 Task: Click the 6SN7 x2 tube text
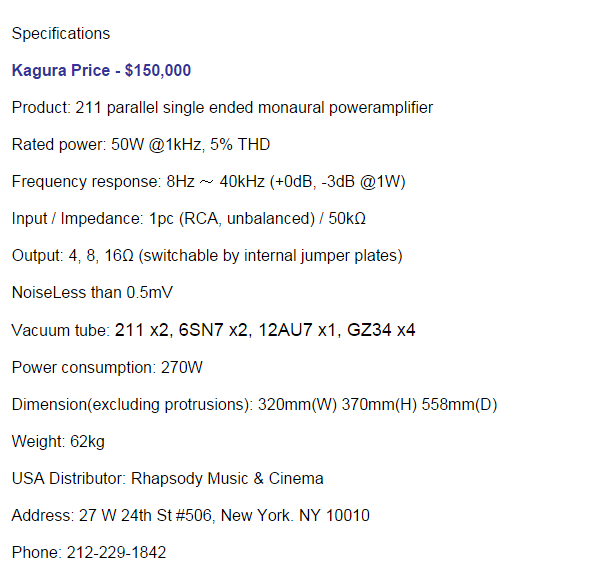click(215, 330)
